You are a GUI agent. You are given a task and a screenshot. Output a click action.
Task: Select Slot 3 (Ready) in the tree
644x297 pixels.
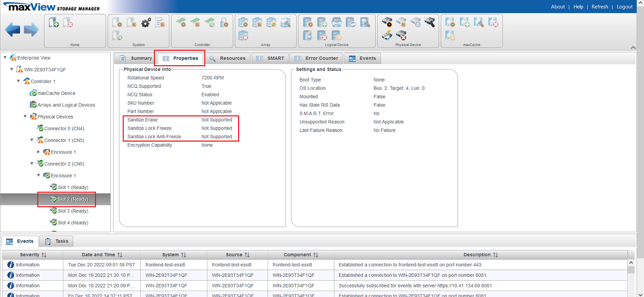coord(72,211)
